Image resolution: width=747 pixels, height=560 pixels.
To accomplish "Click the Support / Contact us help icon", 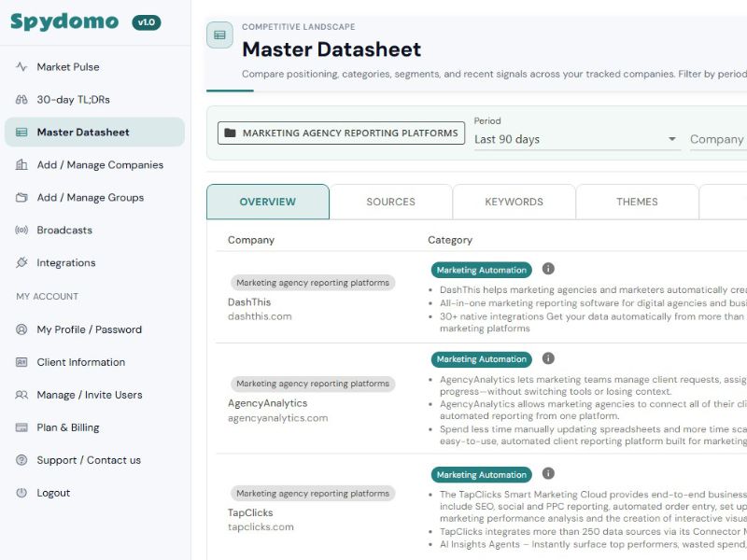I will click(21, 460).
